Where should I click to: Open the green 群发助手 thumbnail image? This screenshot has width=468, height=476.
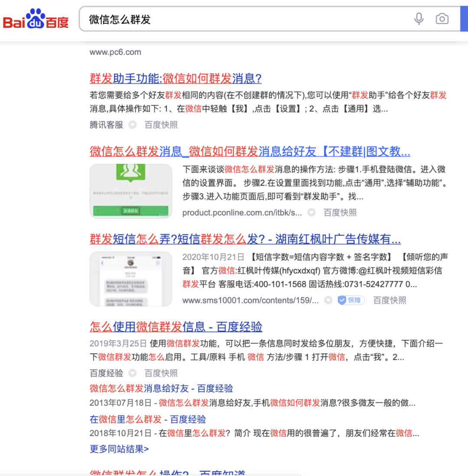(131, 191)
